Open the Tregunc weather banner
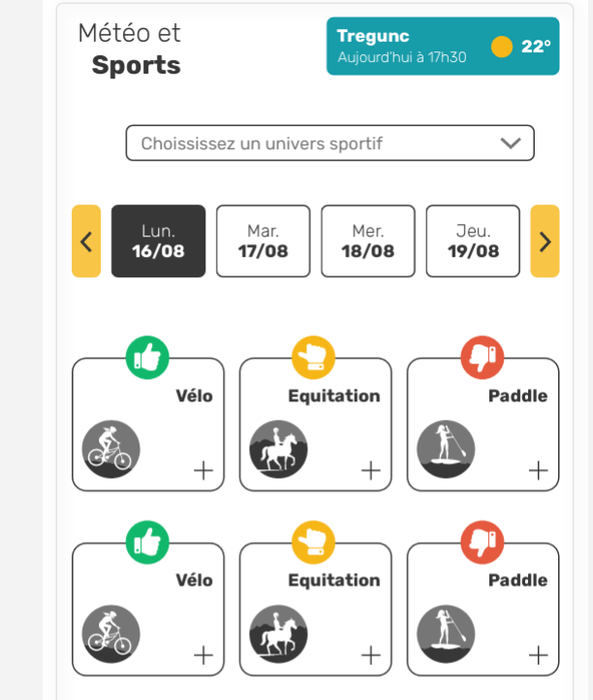This screenshot has height=700, width=593. [x=443, y=46]
